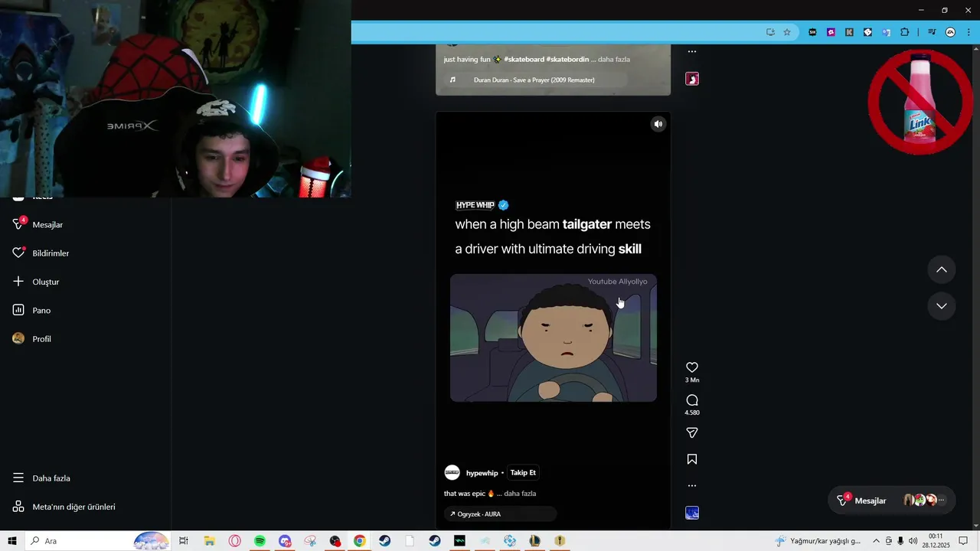980x551 pixels.
Task: Click the translate extension icon
Action: pyautogui.click(x=887, y=32)
